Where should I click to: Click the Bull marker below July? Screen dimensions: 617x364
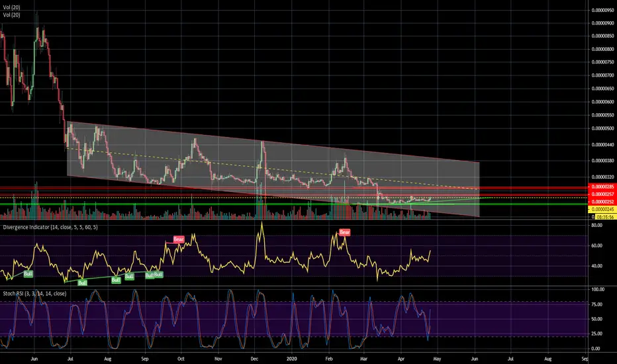click(x=82, y=283)
